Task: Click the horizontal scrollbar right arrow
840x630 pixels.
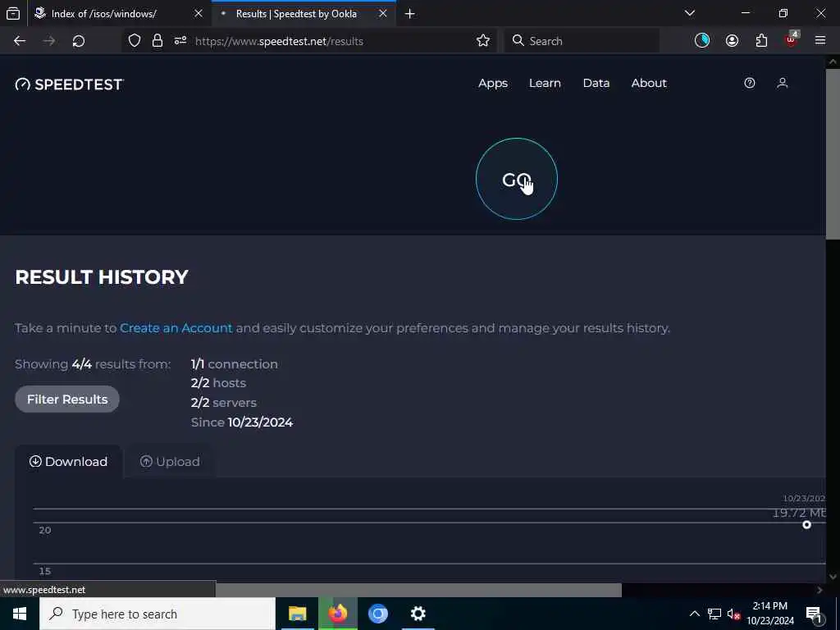Action: point(819,590)
